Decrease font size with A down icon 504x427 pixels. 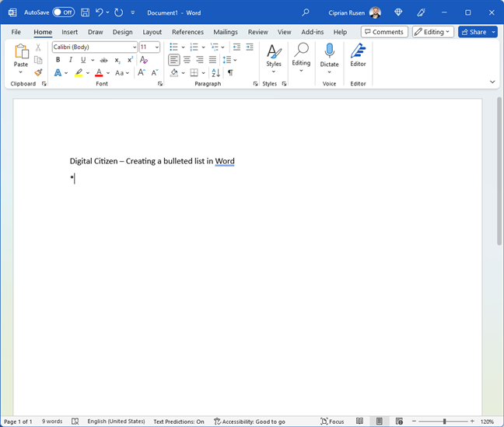coord(155,72)
